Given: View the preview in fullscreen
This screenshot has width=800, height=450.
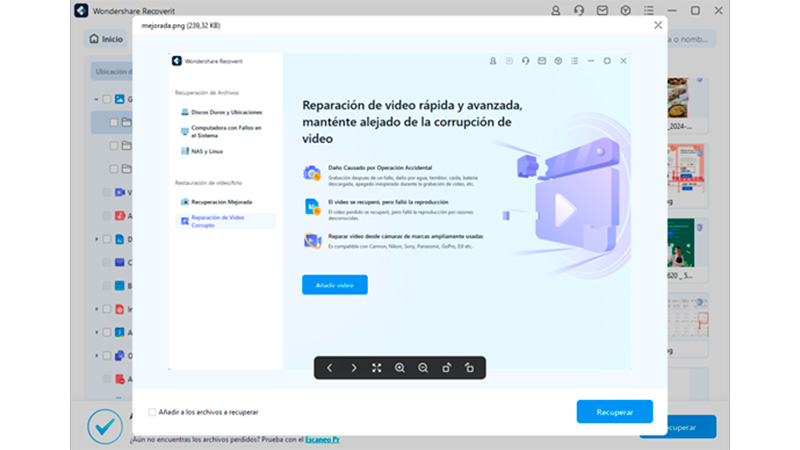Looking at the screenshot, I should [x=377, y=368].
